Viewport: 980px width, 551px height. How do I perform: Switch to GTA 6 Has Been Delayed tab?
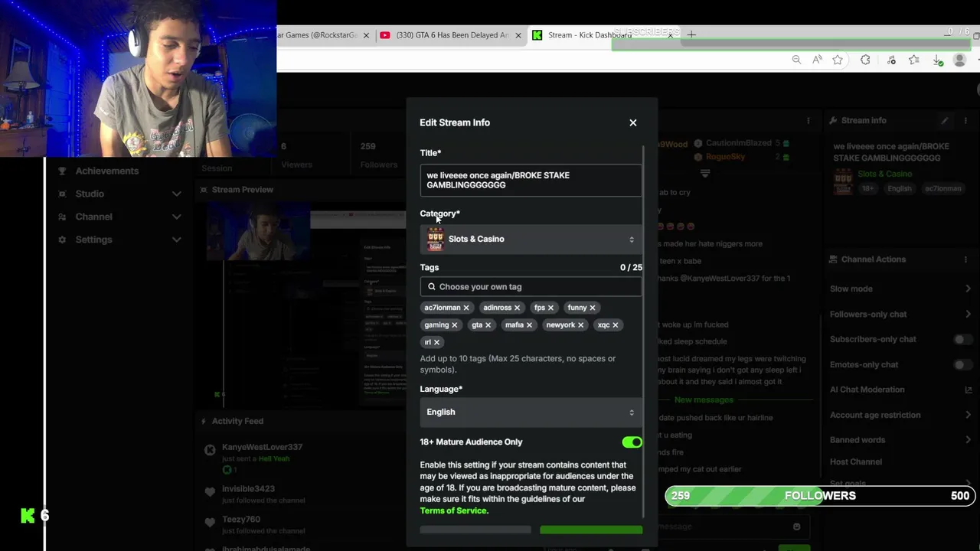pyautogui.click(x=450, y=35)
